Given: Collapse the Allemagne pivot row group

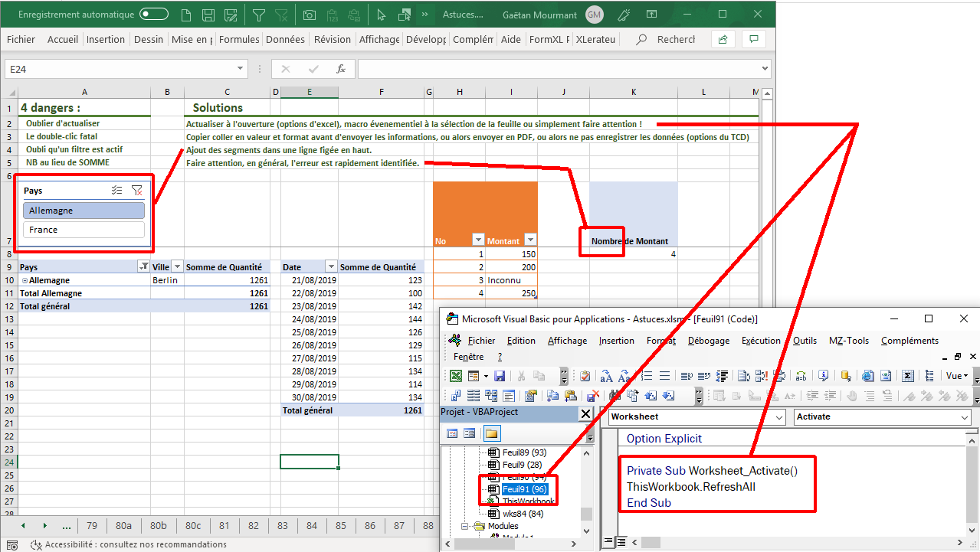Looking at the screenshot, I should click(24, 280).
